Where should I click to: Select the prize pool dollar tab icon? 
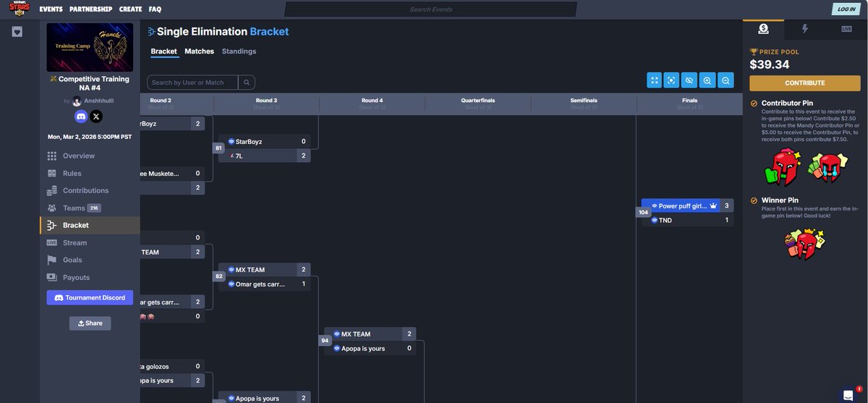click(x=763, y=29)
